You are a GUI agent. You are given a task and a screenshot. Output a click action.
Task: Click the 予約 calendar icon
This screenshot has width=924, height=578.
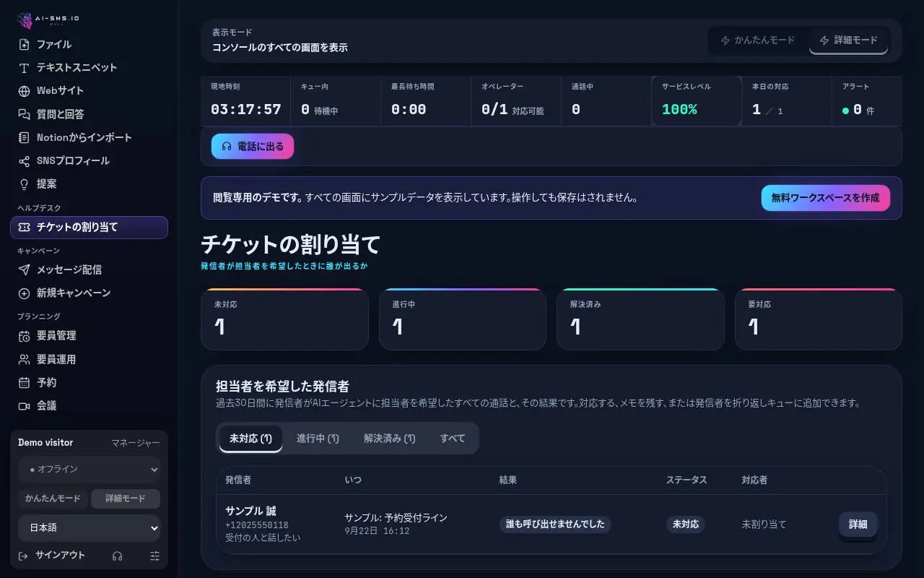point(24,382)
